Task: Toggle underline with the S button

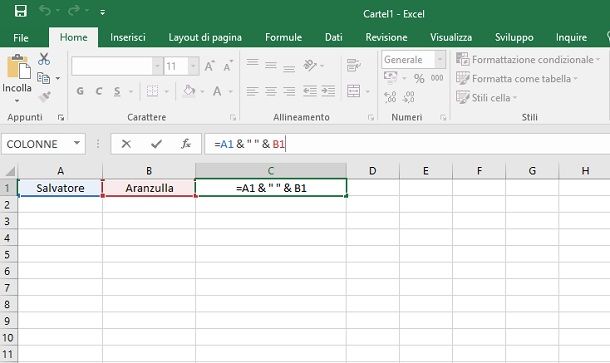Action: 117,91
